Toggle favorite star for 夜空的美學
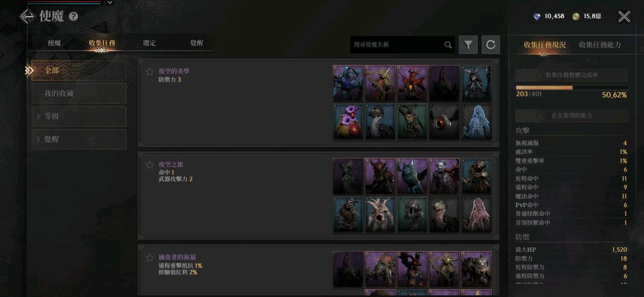The image size is (644, 297). (x=150, y=72)
